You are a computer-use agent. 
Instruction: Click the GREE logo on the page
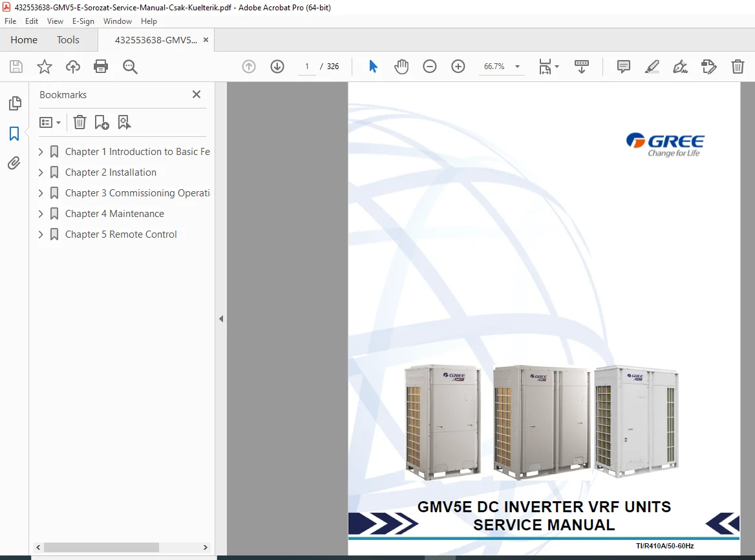665,145
